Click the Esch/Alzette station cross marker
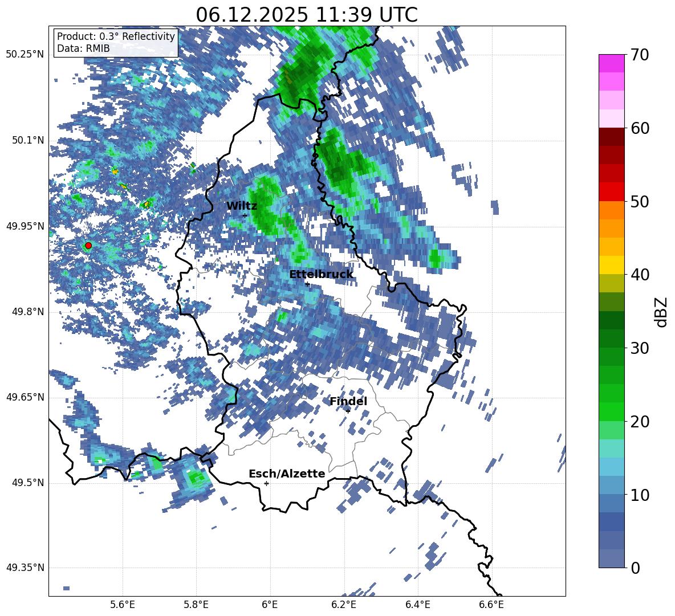The height and width of the screenshot is (616, 675). pyautogui.click(x=266, y=483)
